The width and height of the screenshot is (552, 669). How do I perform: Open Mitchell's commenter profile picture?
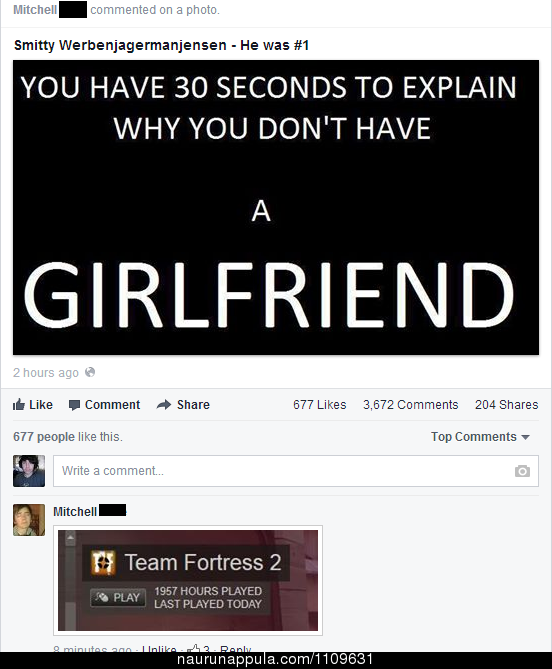point(29,520)
